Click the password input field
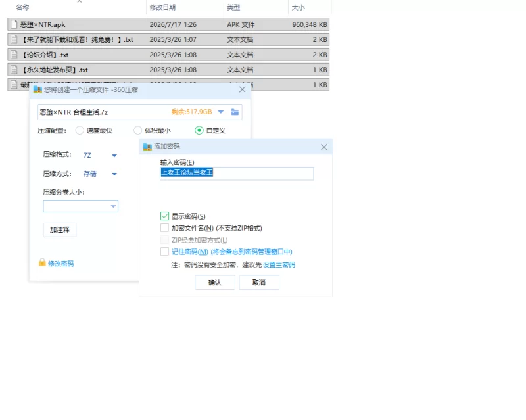Viewport: 526px width, 420px height. (x=237, y=174)
